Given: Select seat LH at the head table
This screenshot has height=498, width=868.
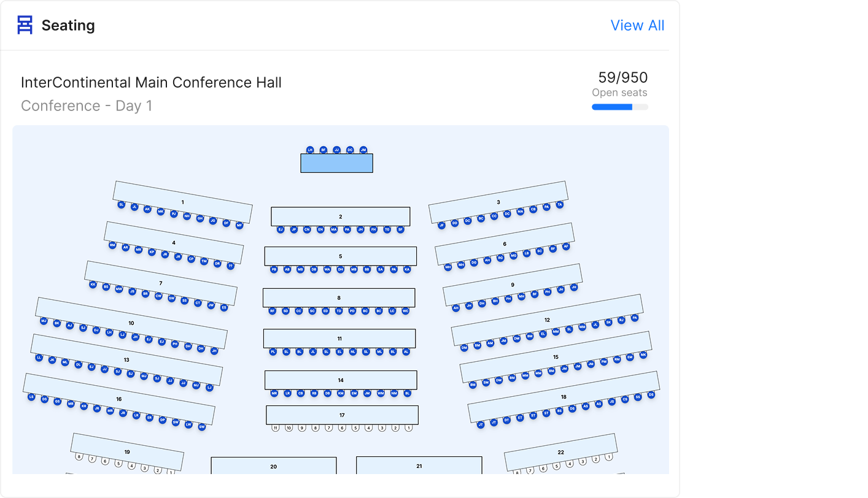Looking at the screenshot, I should tap(310, 150).
